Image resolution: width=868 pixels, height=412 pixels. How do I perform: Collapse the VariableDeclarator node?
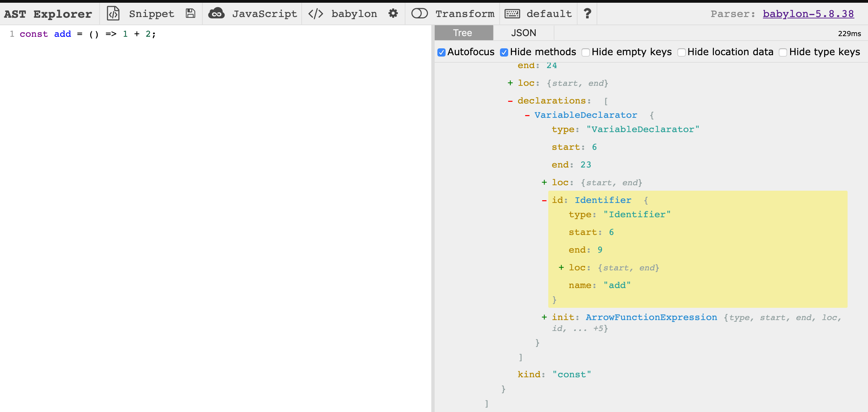[527, 115]
